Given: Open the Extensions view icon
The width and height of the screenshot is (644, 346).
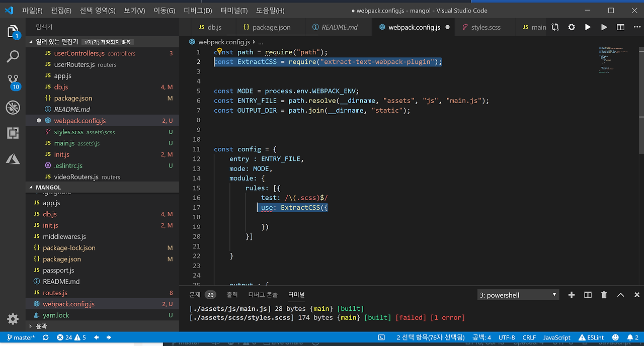Looking at the screenshot, I should point(13,133).
